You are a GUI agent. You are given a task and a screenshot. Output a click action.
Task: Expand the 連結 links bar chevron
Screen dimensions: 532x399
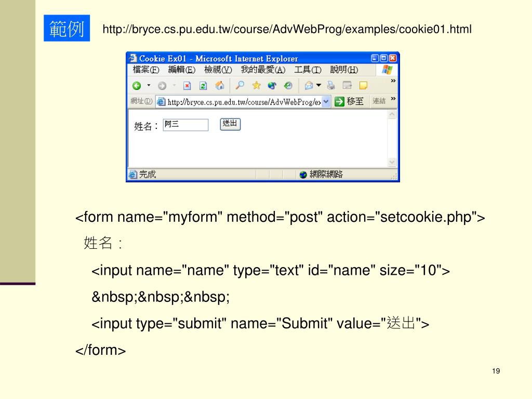pos(393,98)
